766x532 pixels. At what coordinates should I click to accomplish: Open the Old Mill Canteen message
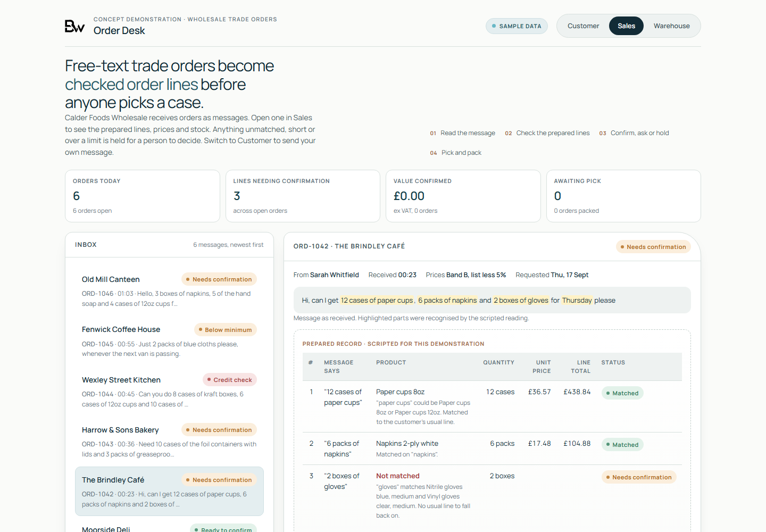[x=169, y=291]
